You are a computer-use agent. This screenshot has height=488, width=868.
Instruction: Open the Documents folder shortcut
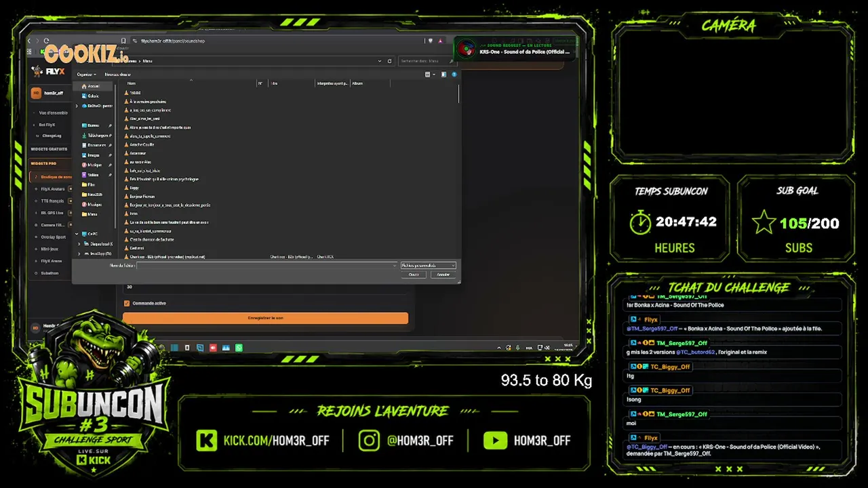(94, 145)
